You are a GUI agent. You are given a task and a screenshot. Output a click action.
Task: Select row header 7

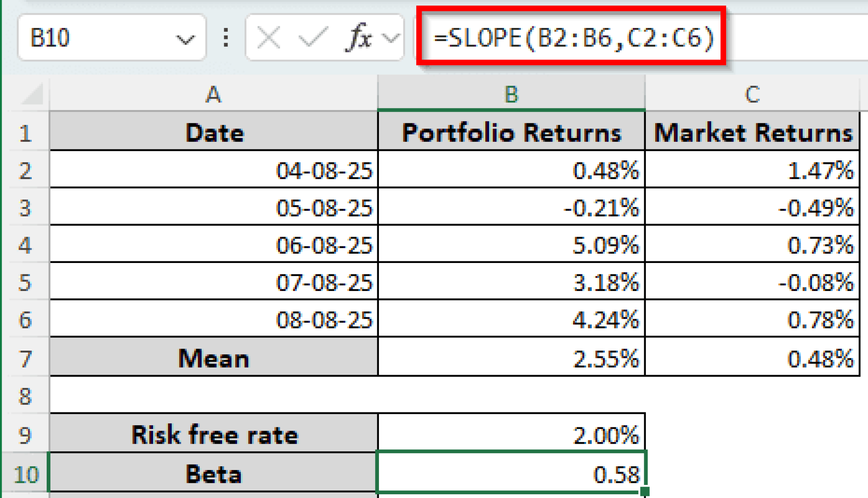pyautogui.click(x=25, y=358)
